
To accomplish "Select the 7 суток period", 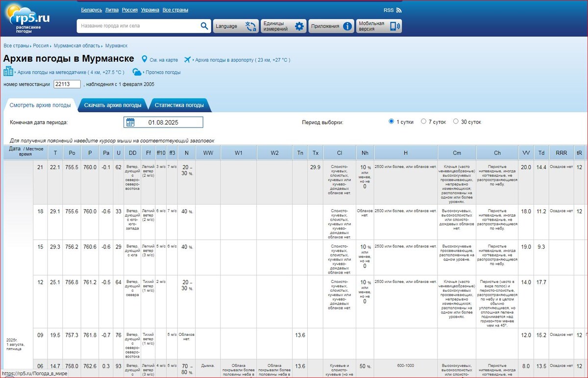I will pyautogui.click(x=424, y=121).
